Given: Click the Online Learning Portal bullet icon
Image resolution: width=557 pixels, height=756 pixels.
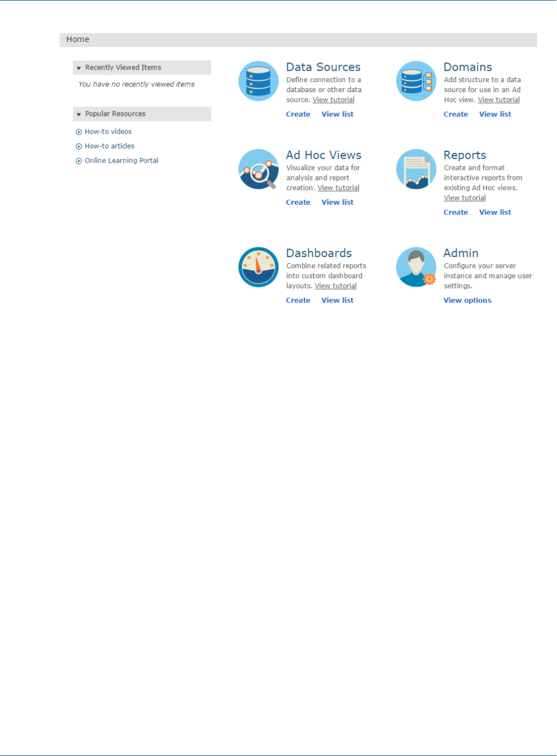Looking at the screenshot, I should (79, 161).
